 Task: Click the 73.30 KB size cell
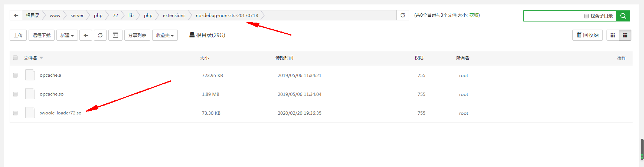(x=211, y=113)
